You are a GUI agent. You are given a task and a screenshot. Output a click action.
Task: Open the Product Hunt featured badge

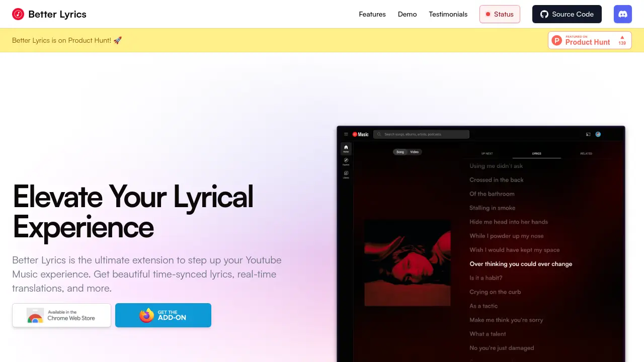pos(590,40)
